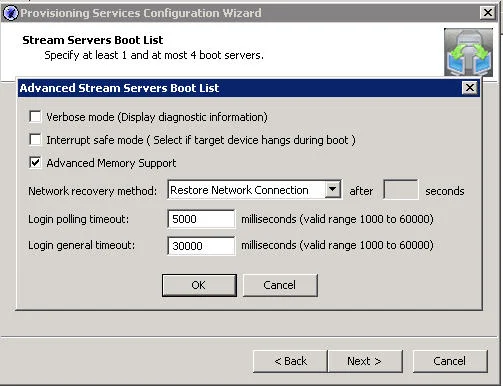Image resolution: width=503 pixels, height=386 pixels.
Task: Enable Verbose mode checkbox
Action: point(35,117)
